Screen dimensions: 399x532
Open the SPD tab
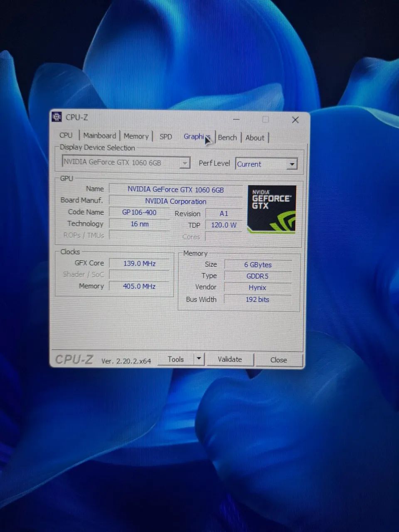coord(166,136)
